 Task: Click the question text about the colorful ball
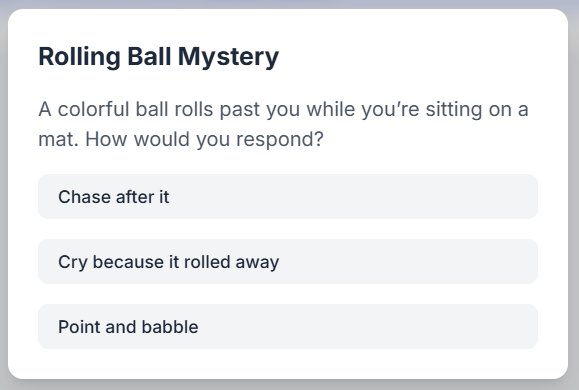[x=284, y=124]
